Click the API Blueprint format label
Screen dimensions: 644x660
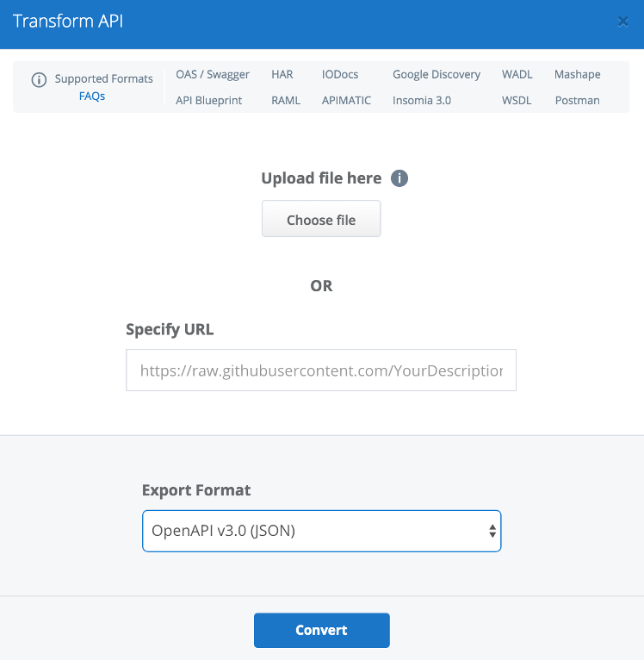click(209, 101)
